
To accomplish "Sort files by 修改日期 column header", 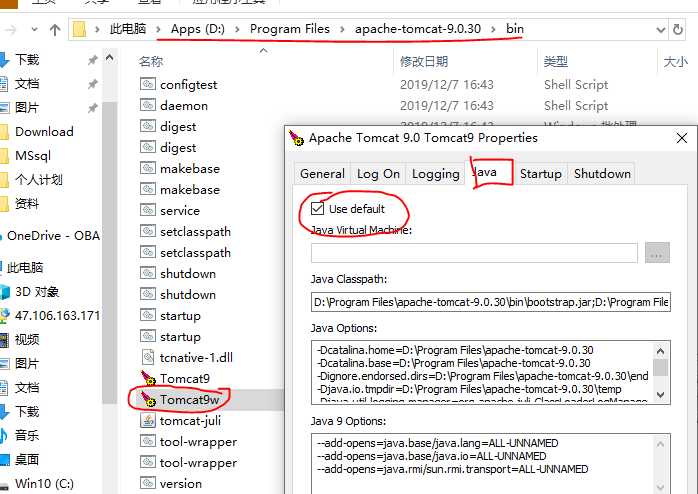I will coord(424,61).
